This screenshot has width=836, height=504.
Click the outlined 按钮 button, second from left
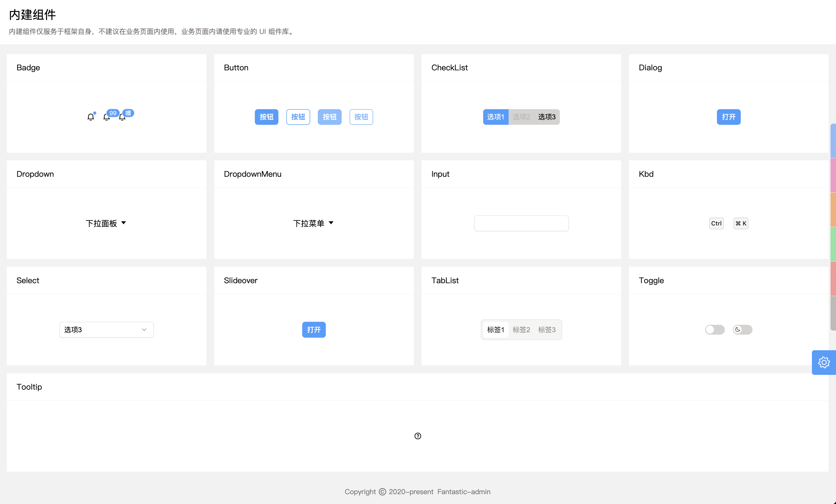(x=298, y=117)
